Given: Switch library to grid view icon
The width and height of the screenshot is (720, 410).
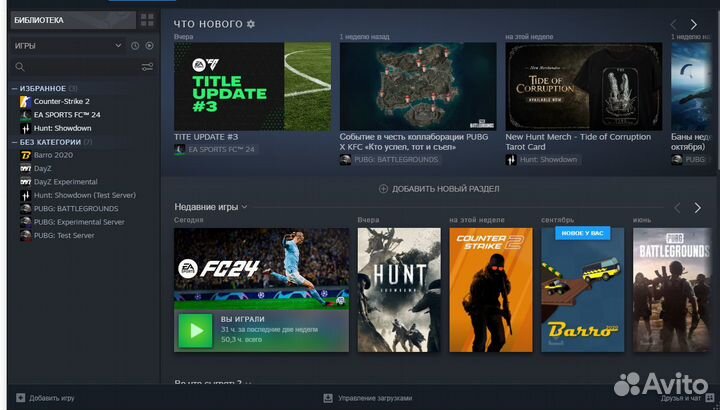Looking at the screenshot, I should (x=147, y=20).
